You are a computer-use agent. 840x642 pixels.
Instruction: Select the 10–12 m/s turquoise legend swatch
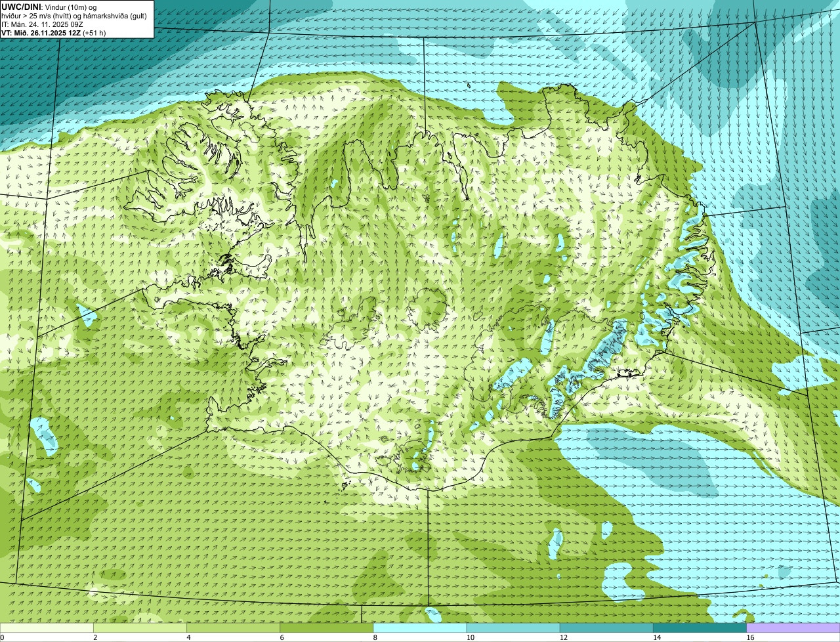(513, 628)
